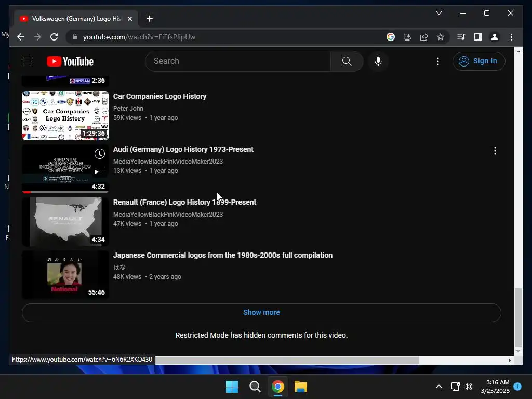
Task: Open Windows Start menu
Action: coord(232,387)
